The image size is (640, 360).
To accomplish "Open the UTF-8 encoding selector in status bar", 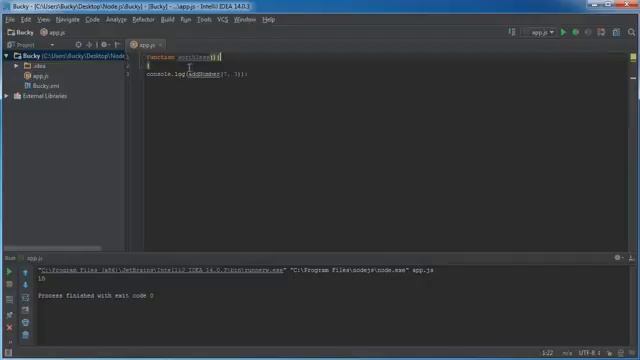I will 589,353.
